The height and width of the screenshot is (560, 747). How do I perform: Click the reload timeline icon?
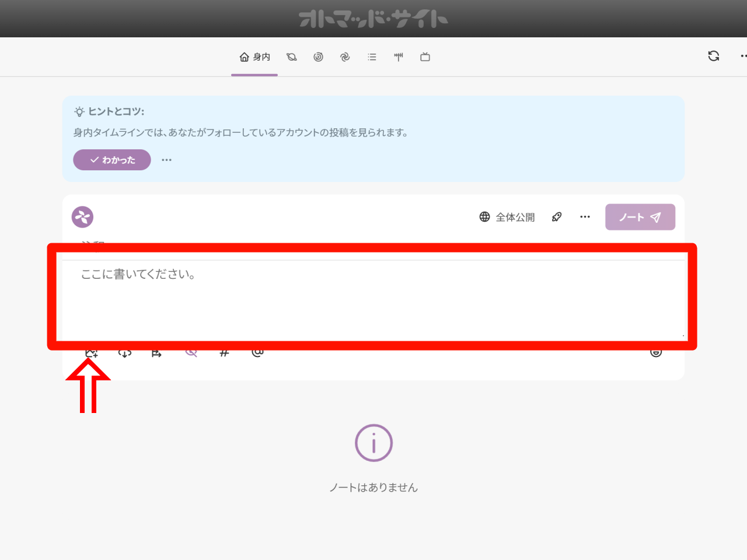tap(713, 56)
